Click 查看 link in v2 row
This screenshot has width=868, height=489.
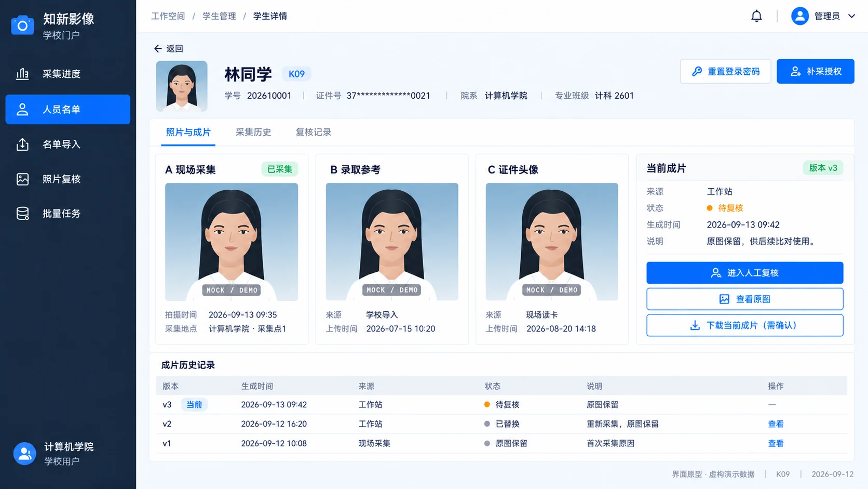coord(776,424)
